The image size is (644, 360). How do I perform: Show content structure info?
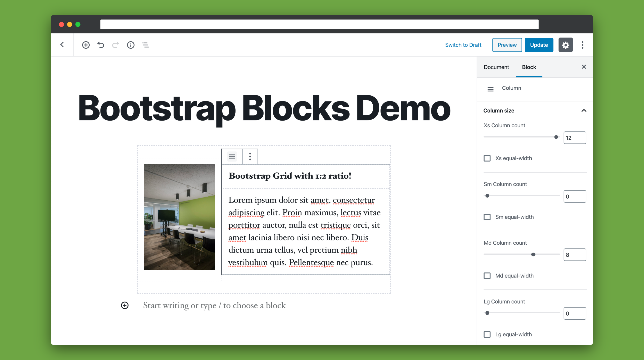[131, 45]
